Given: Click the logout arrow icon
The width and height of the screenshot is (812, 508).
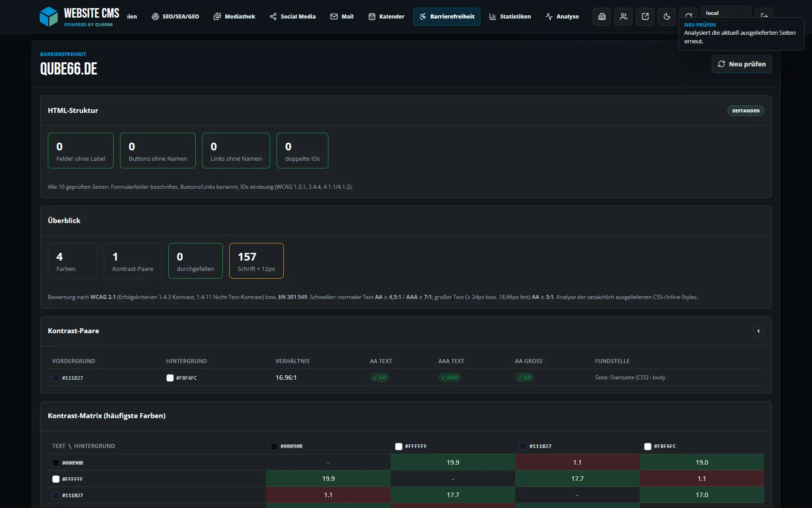Looking at the screenshot, I should (x=764, y=16).
